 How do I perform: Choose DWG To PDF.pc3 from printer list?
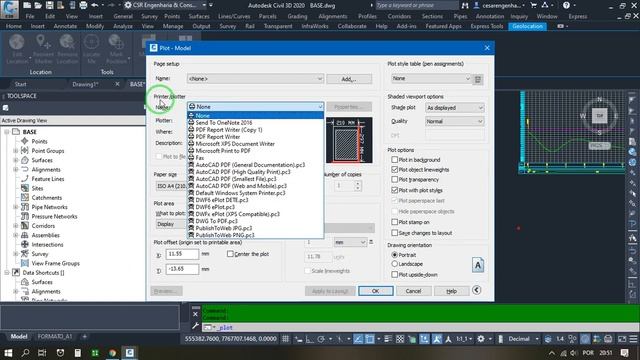tap(216, 221)
